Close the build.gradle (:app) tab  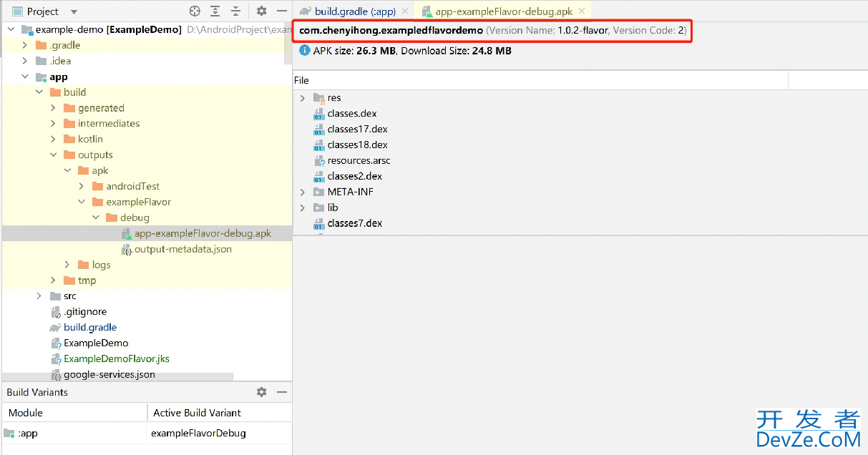coord(404,11)
